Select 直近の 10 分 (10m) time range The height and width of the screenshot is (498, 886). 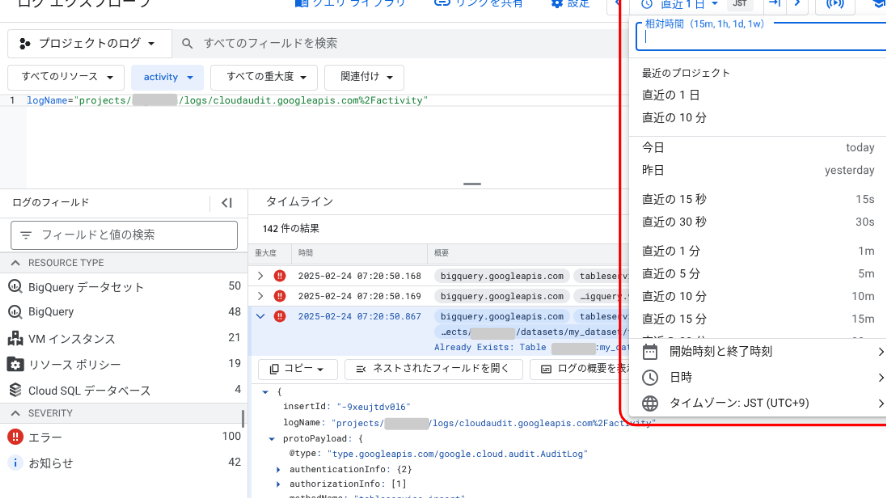pos(757,296)
